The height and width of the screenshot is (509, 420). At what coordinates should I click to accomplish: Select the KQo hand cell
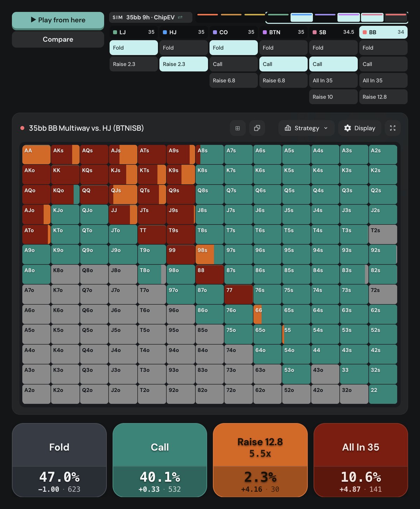tap(65, 194)
